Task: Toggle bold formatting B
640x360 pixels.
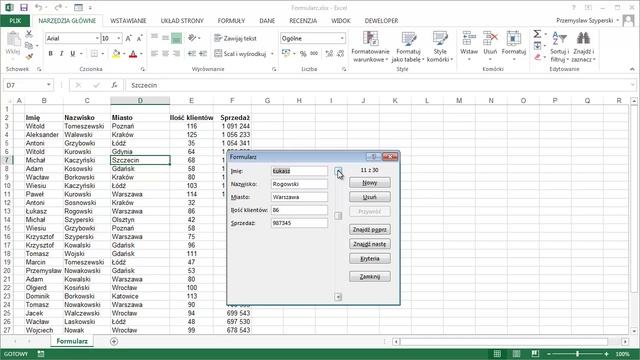Action: click(51, 53)
